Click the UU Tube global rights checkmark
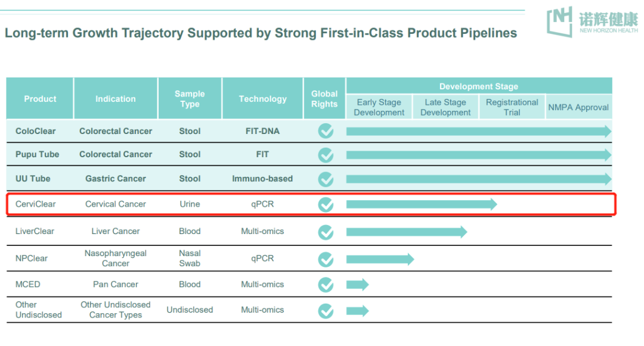The height and width of the screenshot is (346, 644). (x=326, y=179)
